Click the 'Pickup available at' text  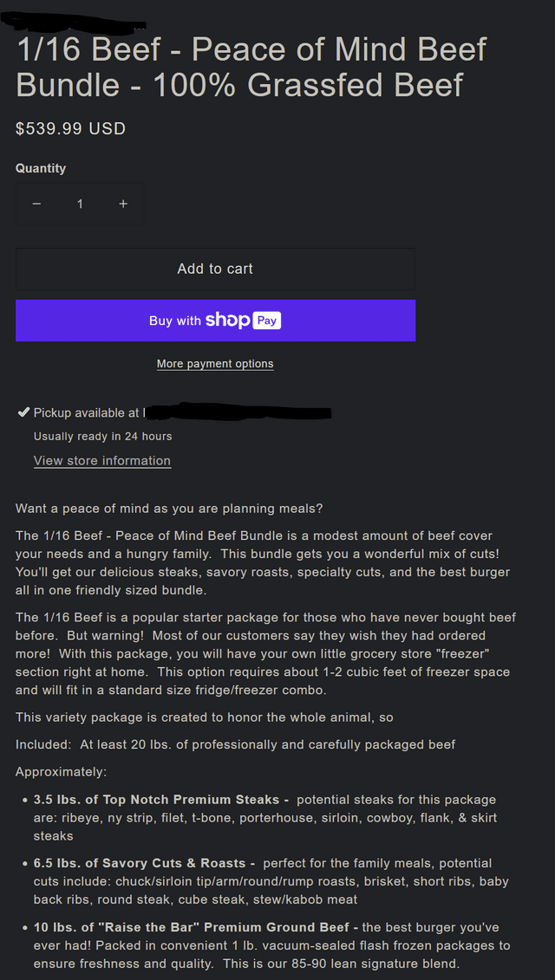87,413
